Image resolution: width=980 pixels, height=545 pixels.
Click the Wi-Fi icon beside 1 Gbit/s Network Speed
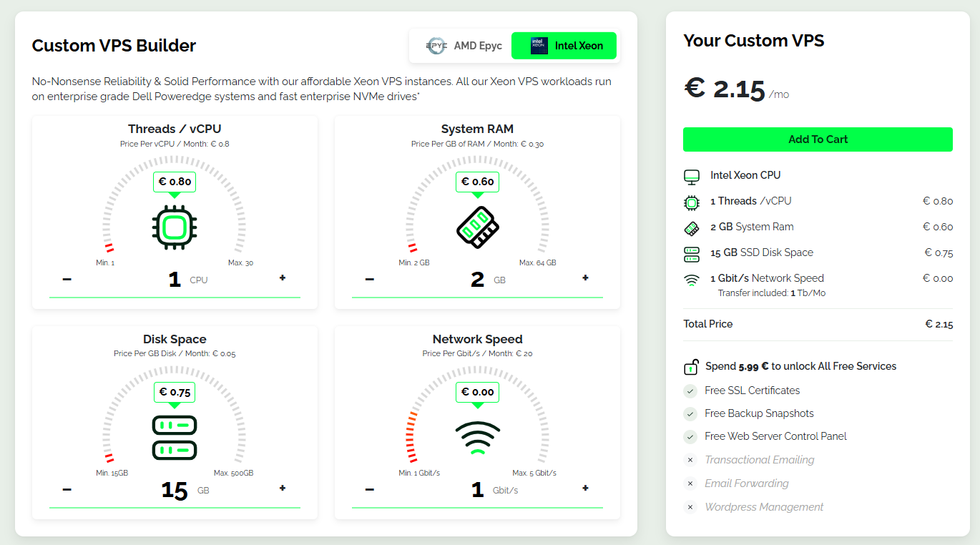[691, 280]
